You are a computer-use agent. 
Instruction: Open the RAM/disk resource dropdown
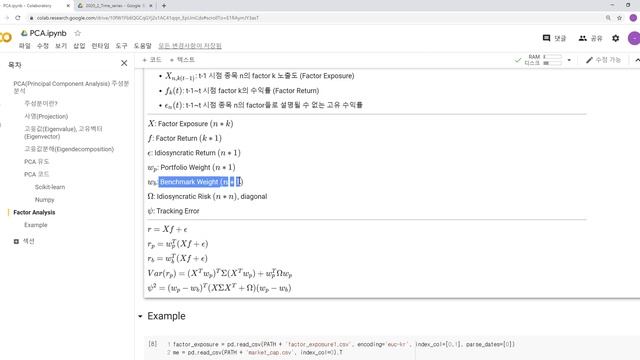coord(569,60)
